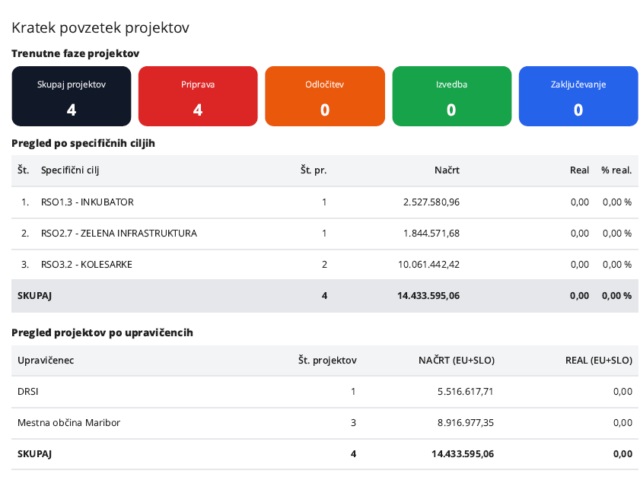Select the 'RSO3.2 - KOLESARKE' row label
The image size is (640, 480).
pos(87,264)
